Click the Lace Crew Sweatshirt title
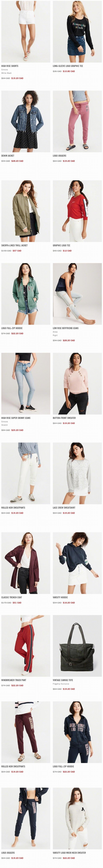The image size is (103, 868). (x=64, y=507)
